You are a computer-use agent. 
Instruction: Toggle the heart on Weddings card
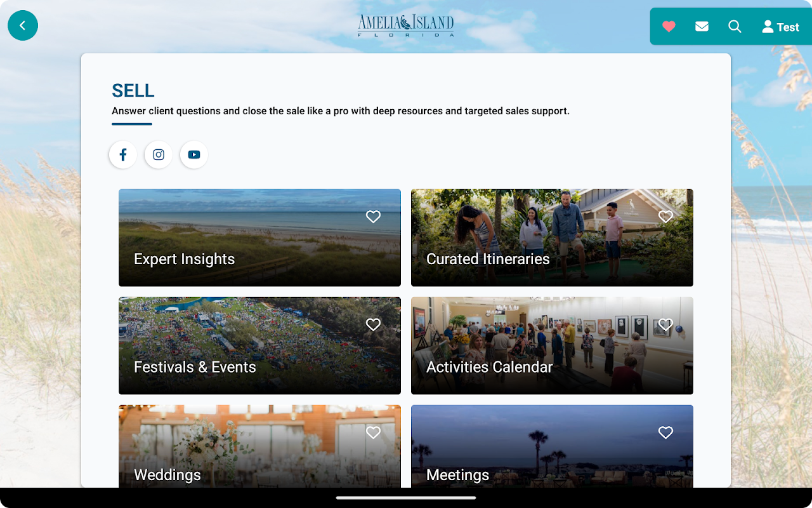(373, 432)
